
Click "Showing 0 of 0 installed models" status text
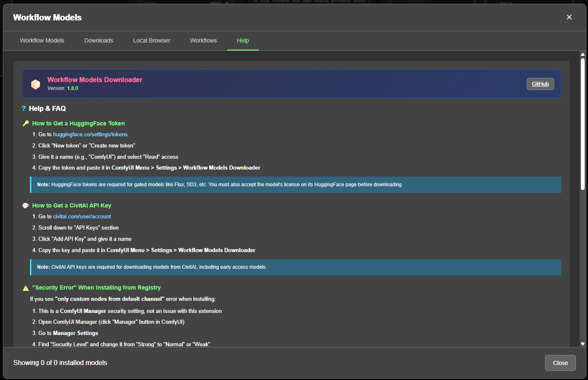[x=60, y=363]
